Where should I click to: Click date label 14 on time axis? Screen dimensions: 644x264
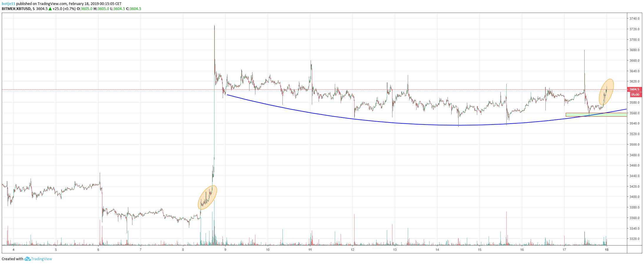coord(437,250)
